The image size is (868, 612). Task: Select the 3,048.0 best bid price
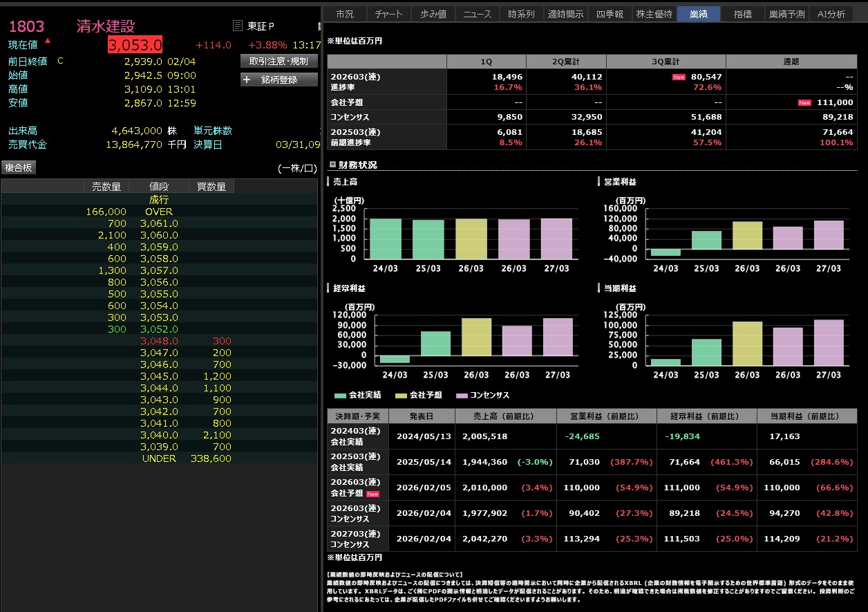[159, 341]
